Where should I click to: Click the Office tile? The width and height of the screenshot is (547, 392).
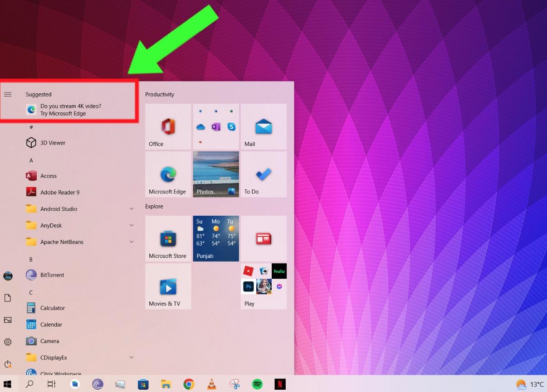pos(168,126)
